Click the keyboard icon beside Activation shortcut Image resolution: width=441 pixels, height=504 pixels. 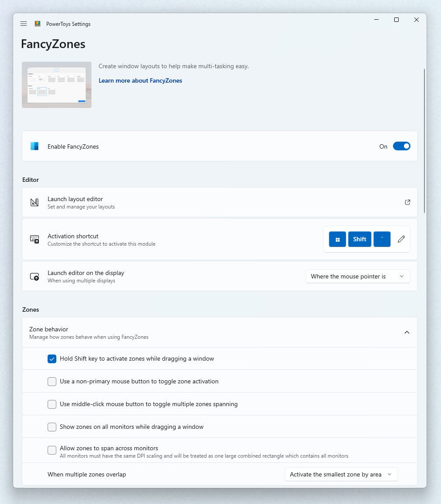coord(34,239)
